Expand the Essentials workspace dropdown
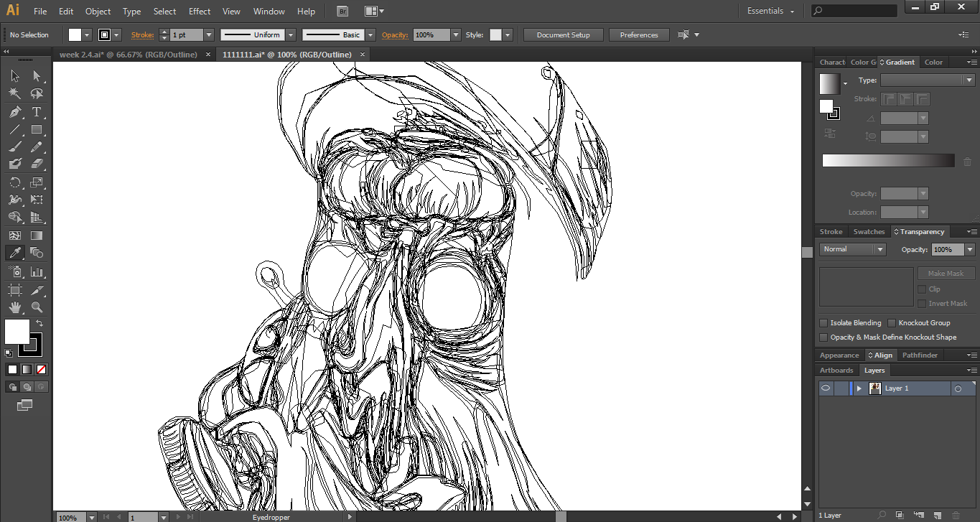The width and height of the screenshot is (980, 522). (x=770, y=11)
